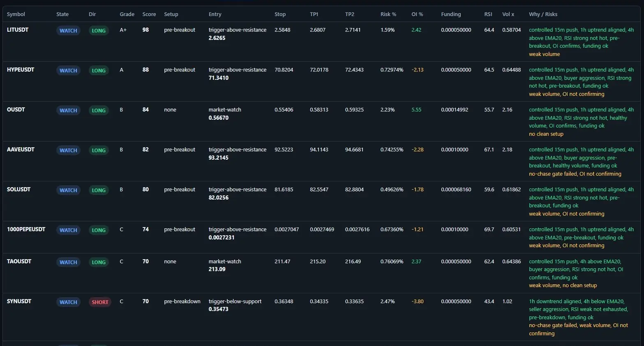Select the OUSDT symbol row
The image size is (644, 346).
click(x=322, y=121)
